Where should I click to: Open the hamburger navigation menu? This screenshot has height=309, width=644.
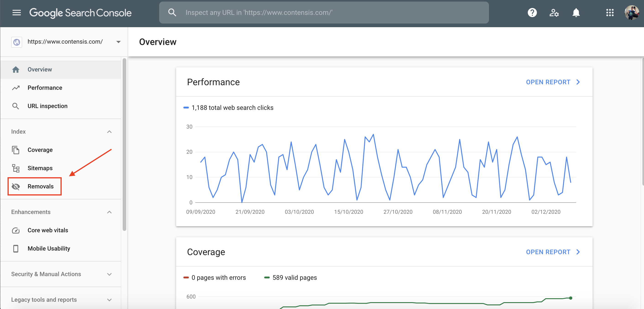(16, 13)
